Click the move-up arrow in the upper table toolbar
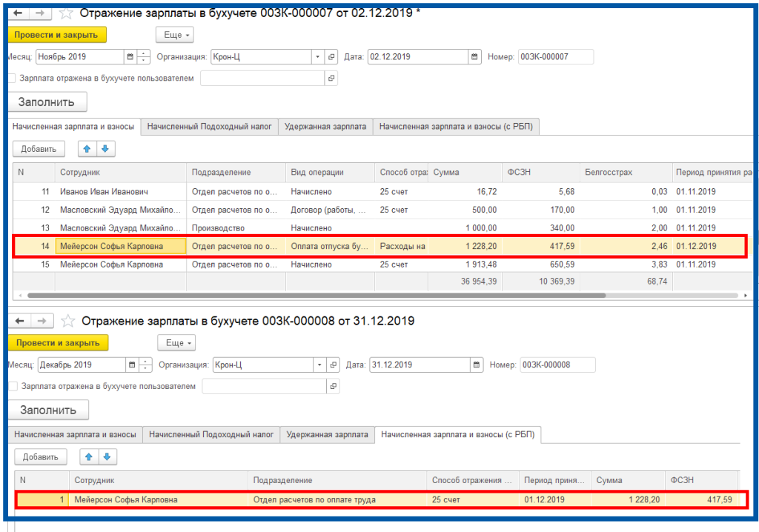This screenshot has height=532, width=759. (x=87, y=149)
